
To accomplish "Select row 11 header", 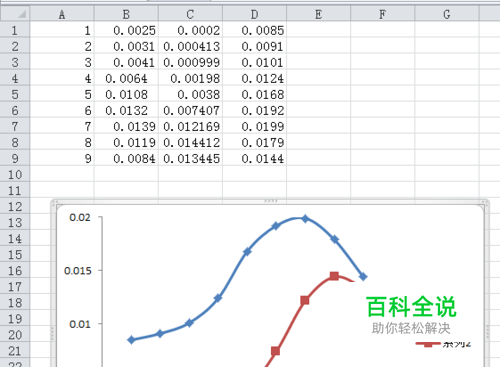I will (x=15, y=190).
